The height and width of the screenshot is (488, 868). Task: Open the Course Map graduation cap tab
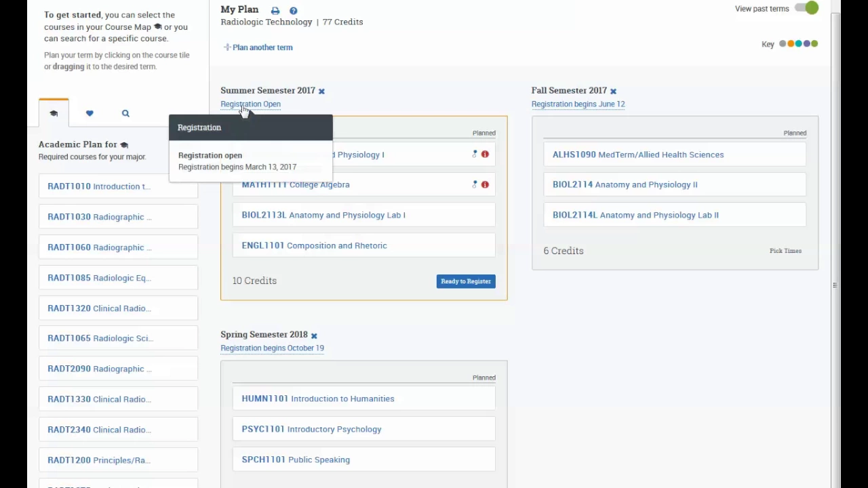click(54, 113)
